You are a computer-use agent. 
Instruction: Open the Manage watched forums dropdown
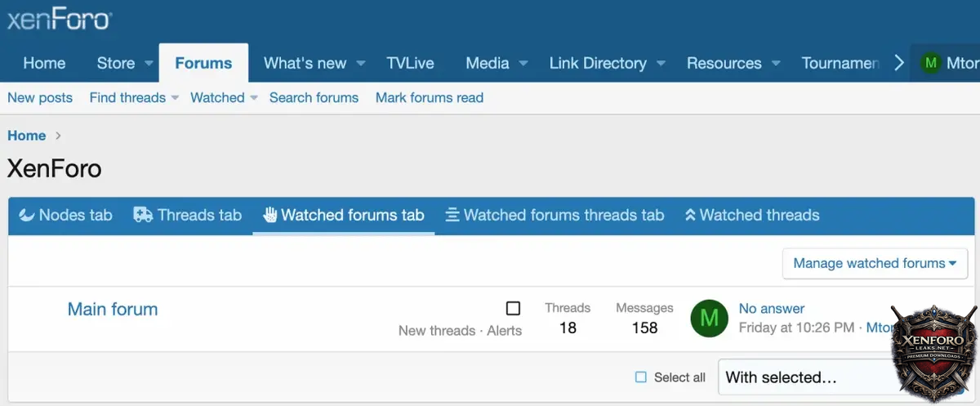tap(875, 263)
